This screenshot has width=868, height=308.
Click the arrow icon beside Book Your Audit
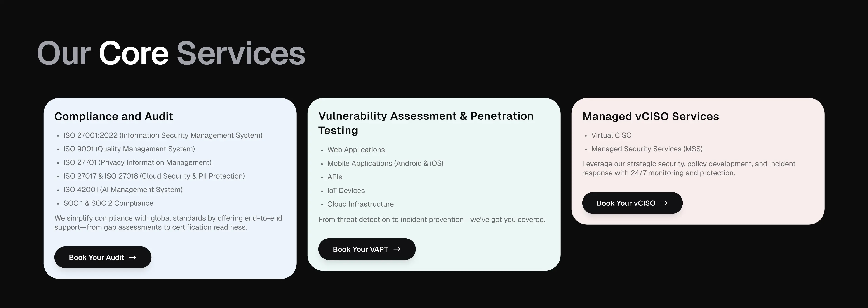[x=132, y=257]
